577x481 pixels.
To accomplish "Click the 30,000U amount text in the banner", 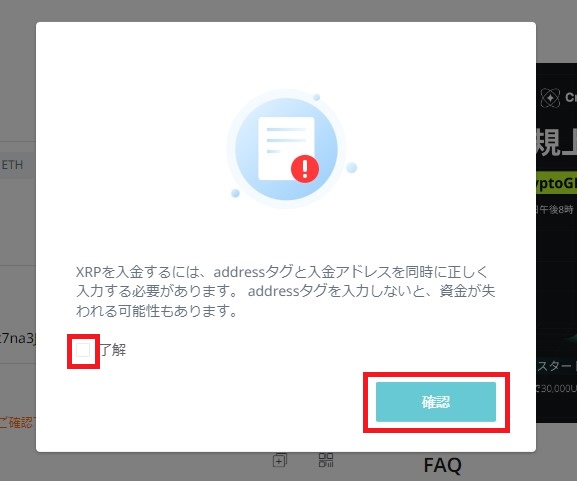I will pyautogui.click(x=556, y=388).
